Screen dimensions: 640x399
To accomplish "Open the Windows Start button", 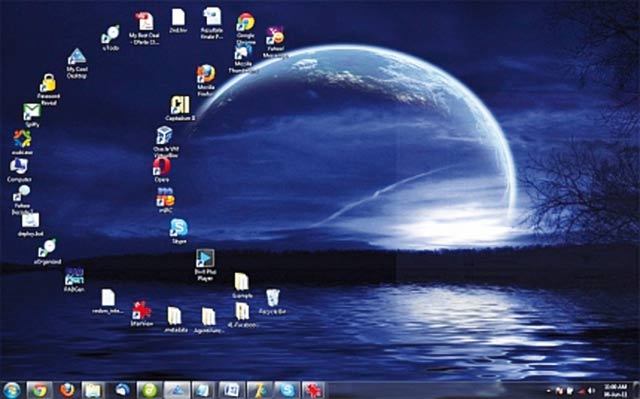I will [x=12, y=390].
